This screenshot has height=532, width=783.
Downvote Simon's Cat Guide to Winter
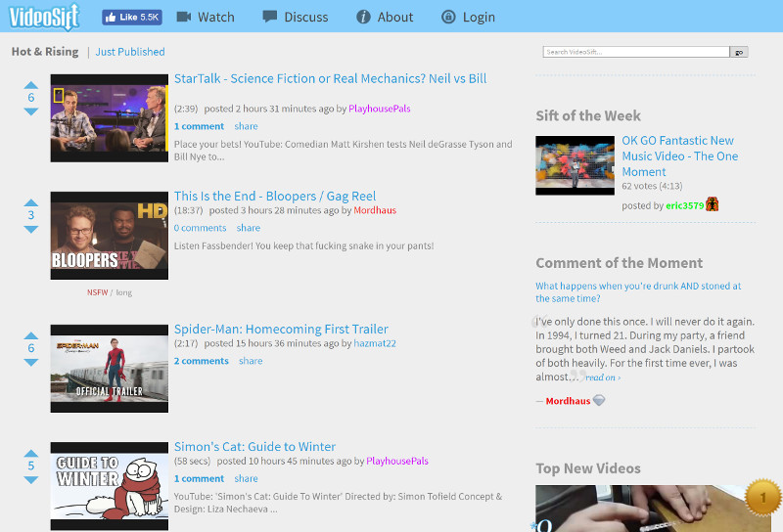31,479
